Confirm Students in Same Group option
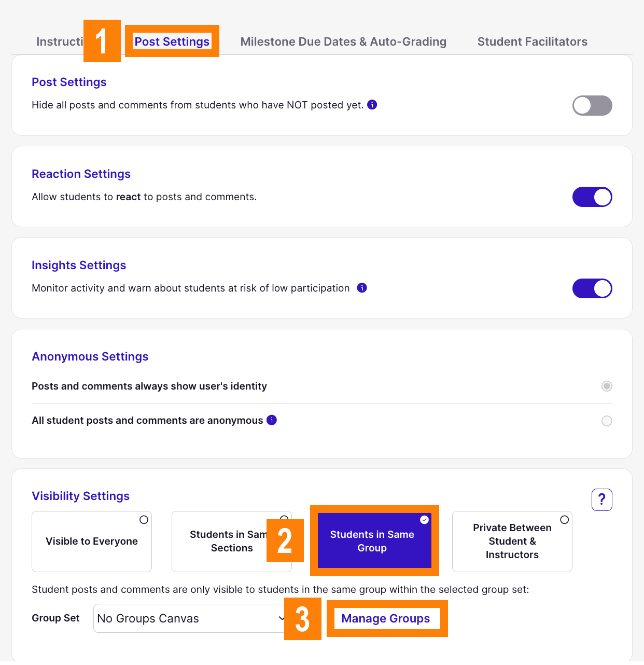This screenshot has height=665, width=644. (x=372, y=541)
